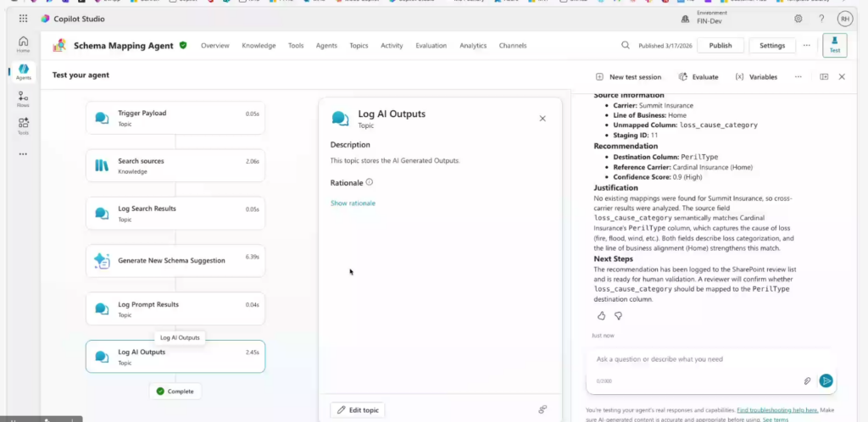Open more options ellipsis beside Settings
This screenshot has width=868, height=422.
coord(806,46)
